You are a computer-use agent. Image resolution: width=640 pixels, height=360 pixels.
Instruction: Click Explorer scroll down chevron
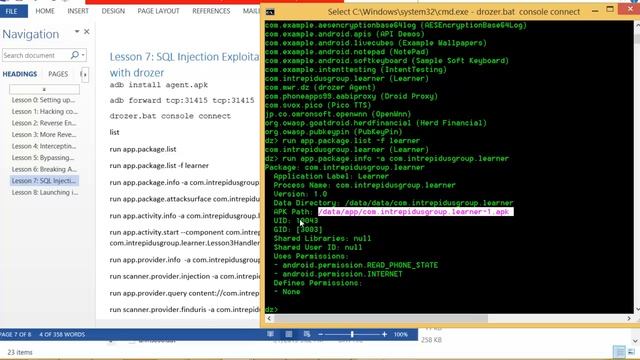coord(635,340)
